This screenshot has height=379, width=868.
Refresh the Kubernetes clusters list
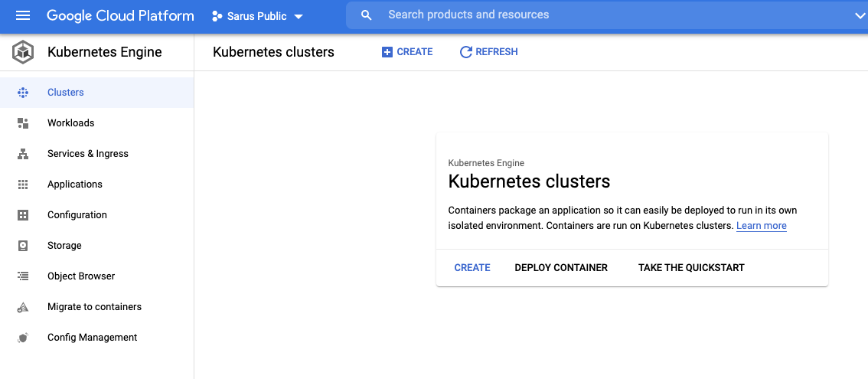coord(488,52)
